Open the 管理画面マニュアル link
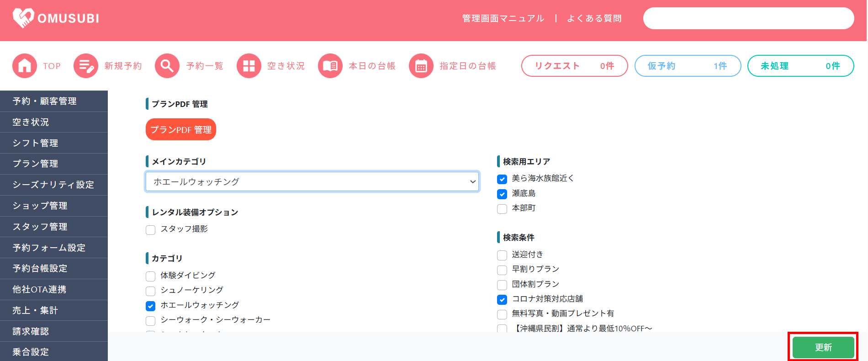 tap(503, 18)
